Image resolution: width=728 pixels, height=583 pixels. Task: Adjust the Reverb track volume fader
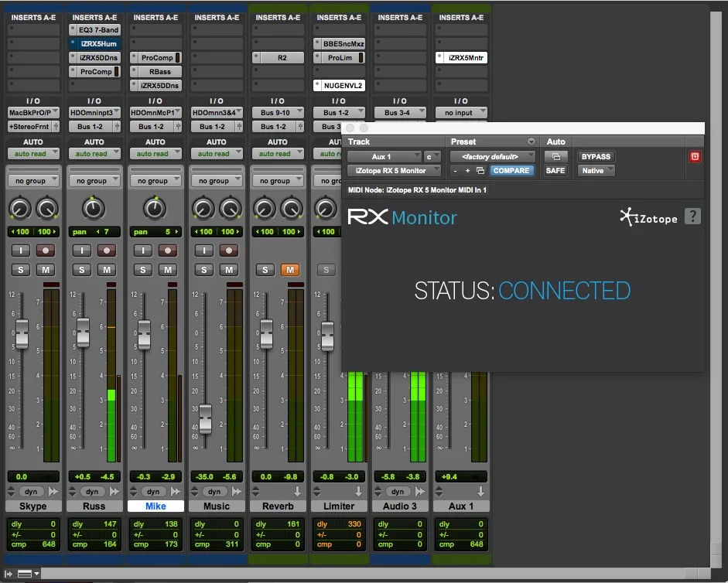click(266, 334)
